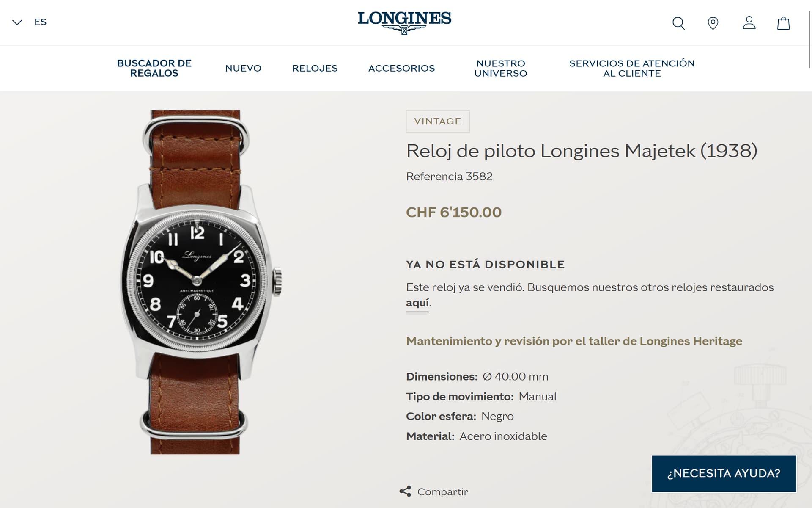Follow the 'aquí' restored watches link
Image resolution: width=812 pixels, height=508 pixels.
click(417, 303)
